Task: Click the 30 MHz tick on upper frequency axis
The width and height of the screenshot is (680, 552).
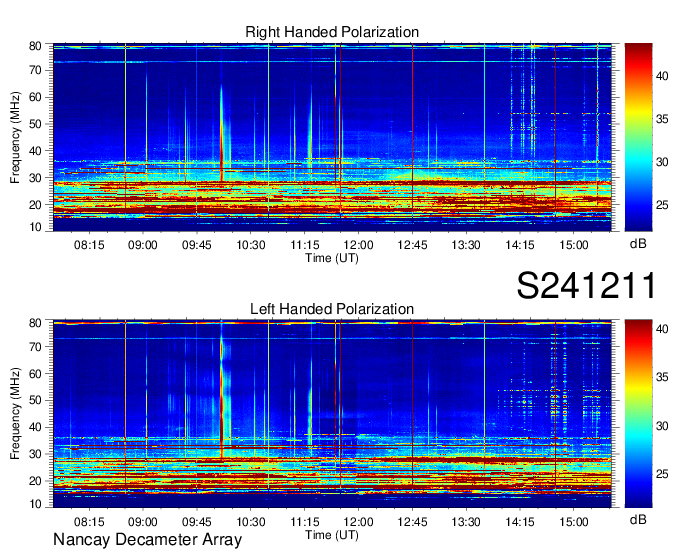Action: click(x=35, y=178)
